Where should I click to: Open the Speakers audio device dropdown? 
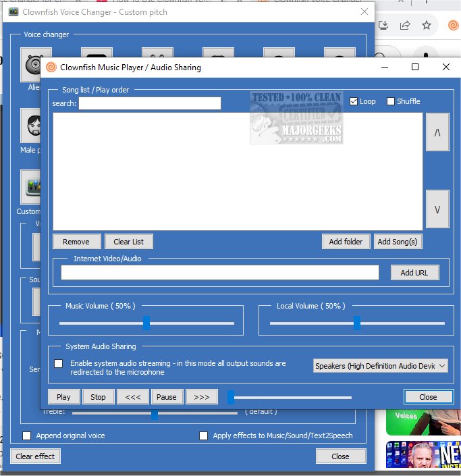(x=380, y=366)
